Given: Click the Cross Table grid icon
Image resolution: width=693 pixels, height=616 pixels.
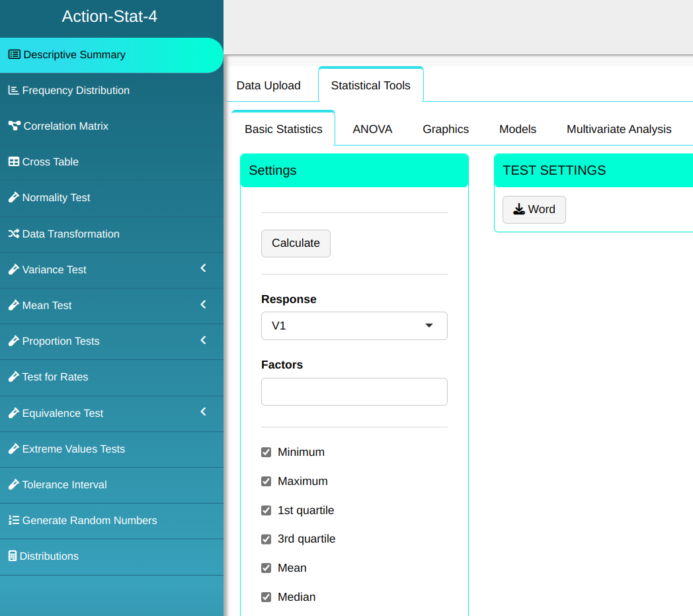Looking at the screenshot, I should tap(13, 161).
